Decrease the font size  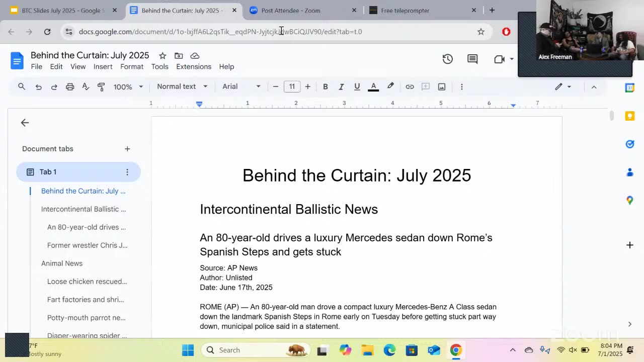[275, 86]
